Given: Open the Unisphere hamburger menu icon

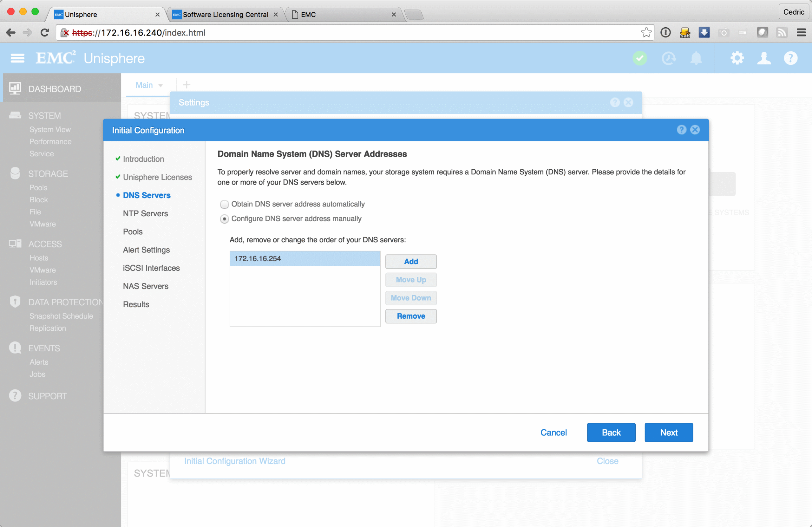Looking at the screenshot, I should pos(17,58).
